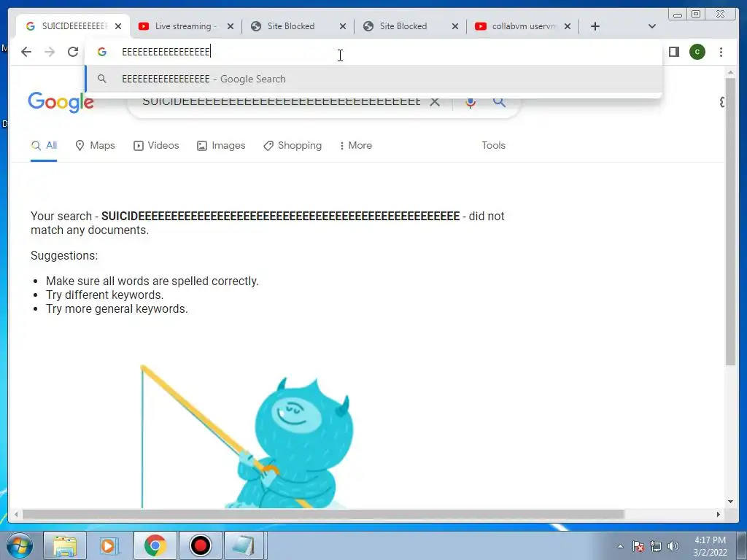The image size is (747, 560).
Task: Click inside the Google search query box
Action: click(x=281, y=102)
